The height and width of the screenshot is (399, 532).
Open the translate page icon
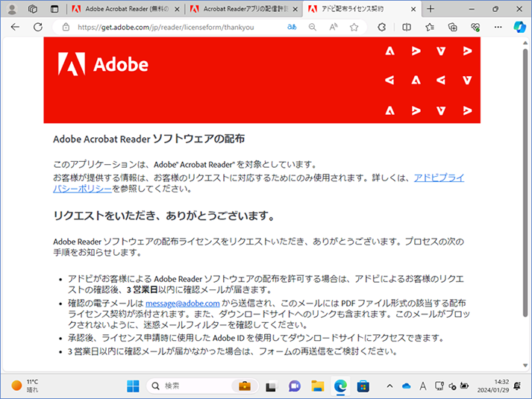pos(292,27)
